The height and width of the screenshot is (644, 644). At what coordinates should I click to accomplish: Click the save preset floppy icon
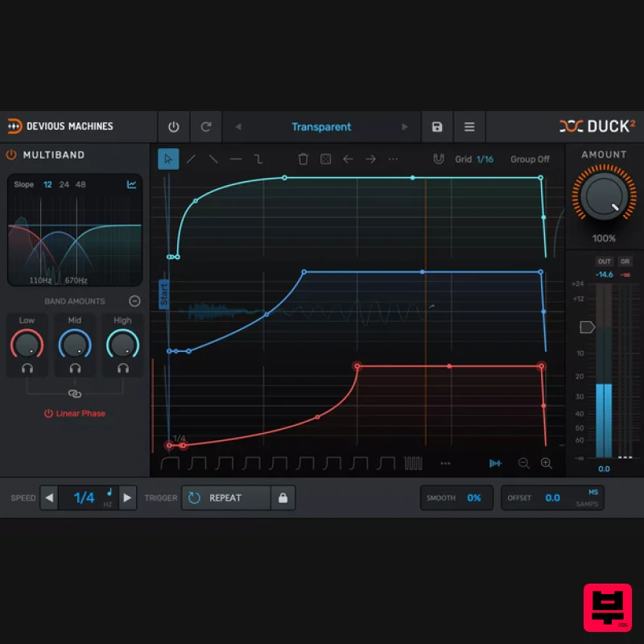point(437,127)
